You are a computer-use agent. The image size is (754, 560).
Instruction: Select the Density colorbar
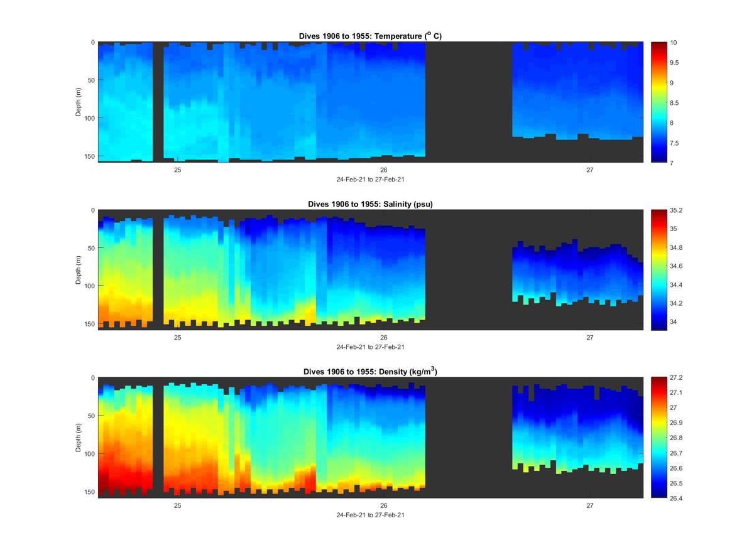(x=658, y=438)
